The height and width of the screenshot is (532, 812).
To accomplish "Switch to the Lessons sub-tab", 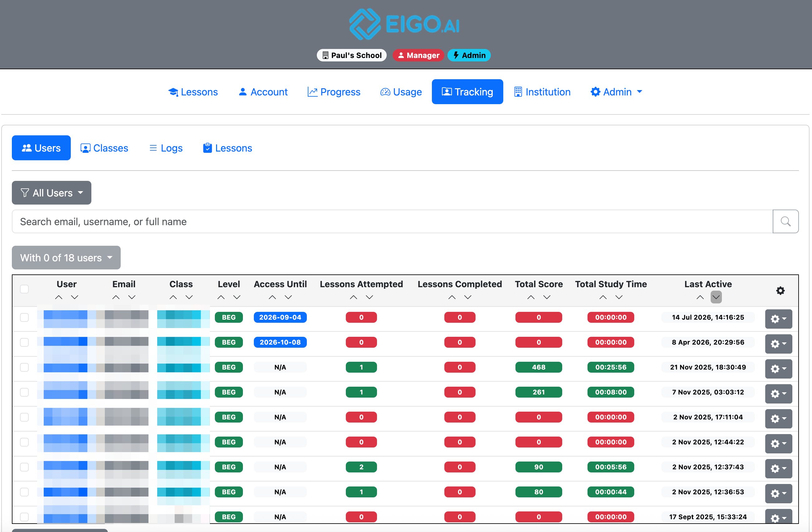I will [x=228, y=148].
